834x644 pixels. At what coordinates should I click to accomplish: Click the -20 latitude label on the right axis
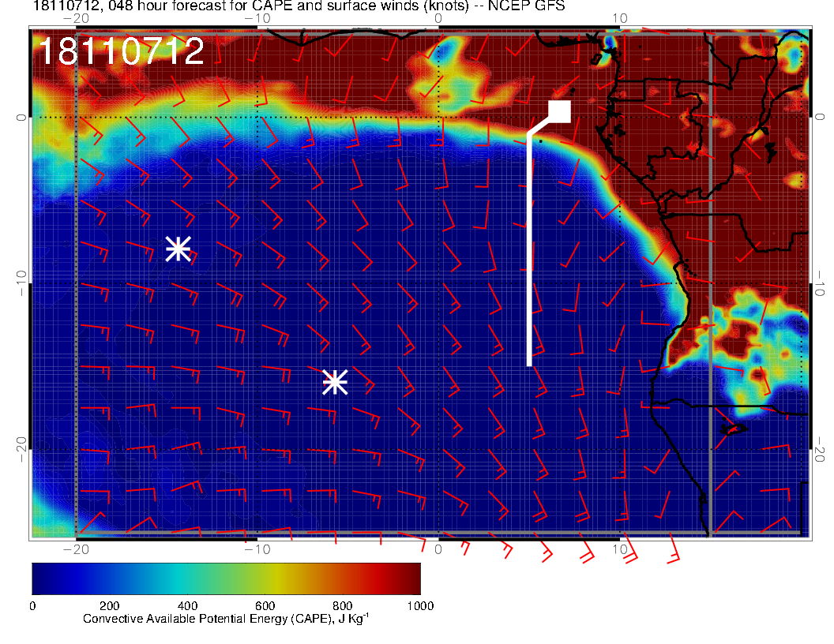819,448
